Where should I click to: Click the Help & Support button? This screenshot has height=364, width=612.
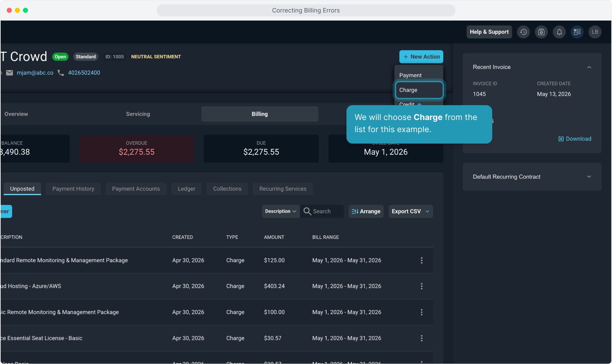(x=489, y=32)
